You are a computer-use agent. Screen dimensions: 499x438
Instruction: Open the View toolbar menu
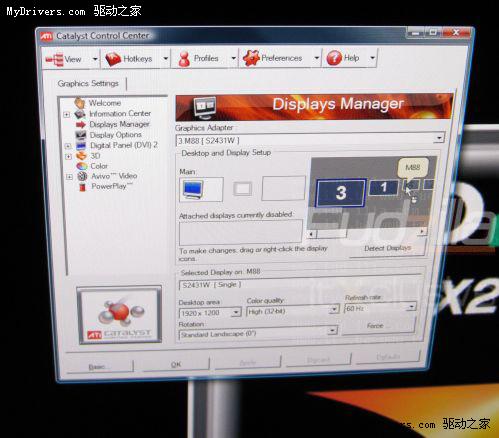click(71, 59)
